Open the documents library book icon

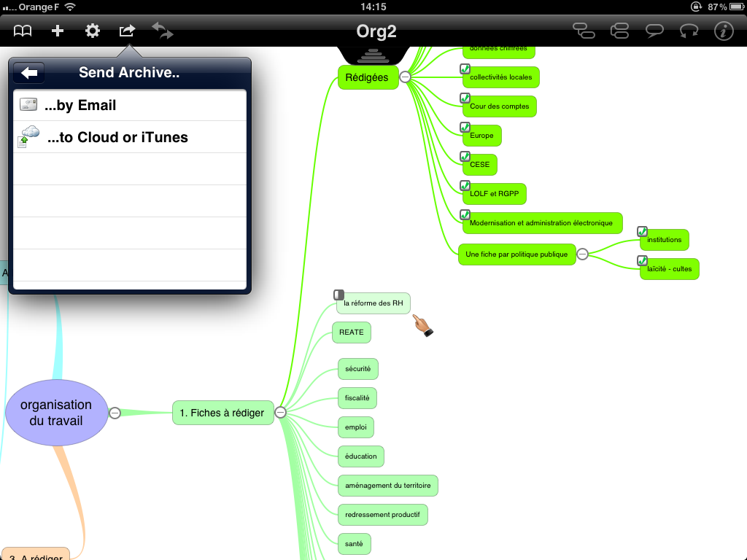click(23, 31)
